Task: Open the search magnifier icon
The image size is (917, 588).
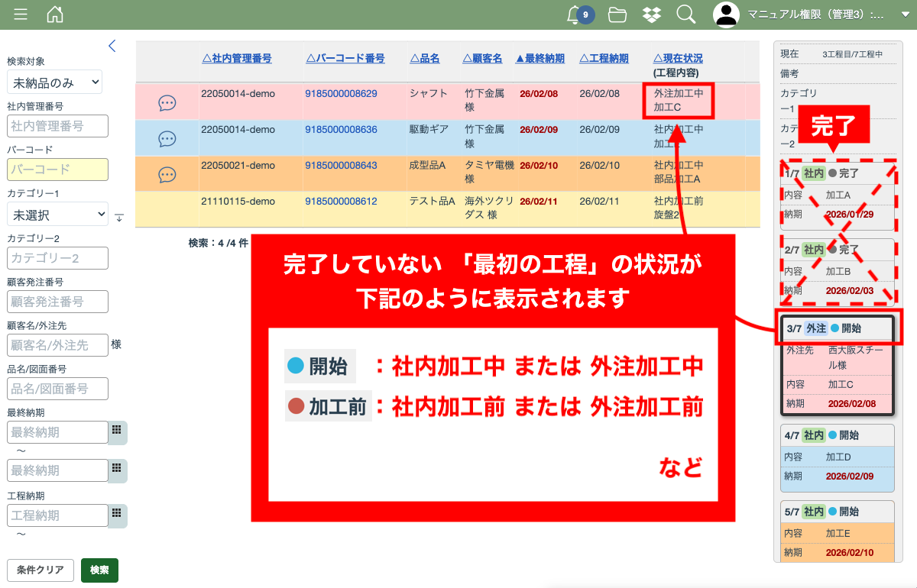Action: (685, 15)
